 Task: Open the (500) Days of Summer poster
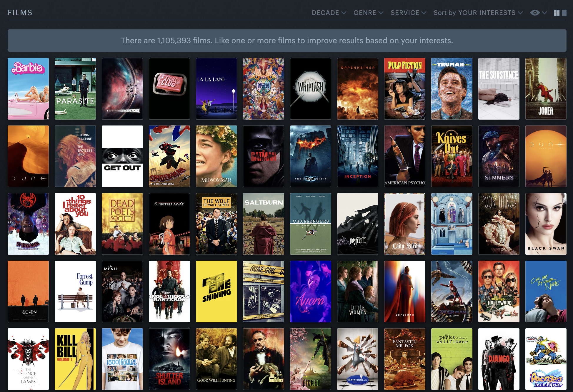pos(122,359)
